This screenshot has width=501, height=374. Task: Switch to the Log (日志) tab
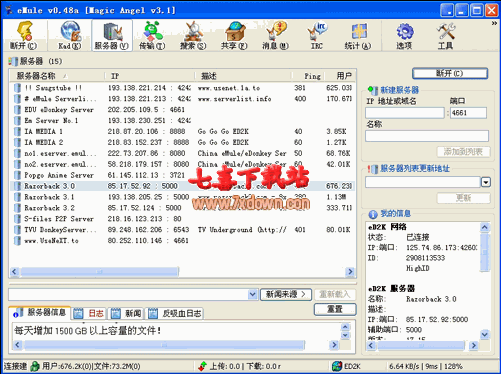coord(89,314)
